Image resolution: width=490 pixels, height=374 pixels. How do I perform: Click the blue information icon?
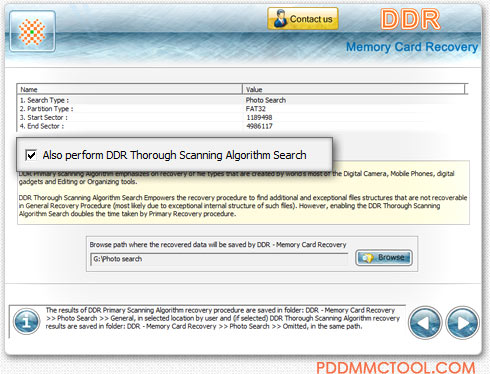(27, 322)
